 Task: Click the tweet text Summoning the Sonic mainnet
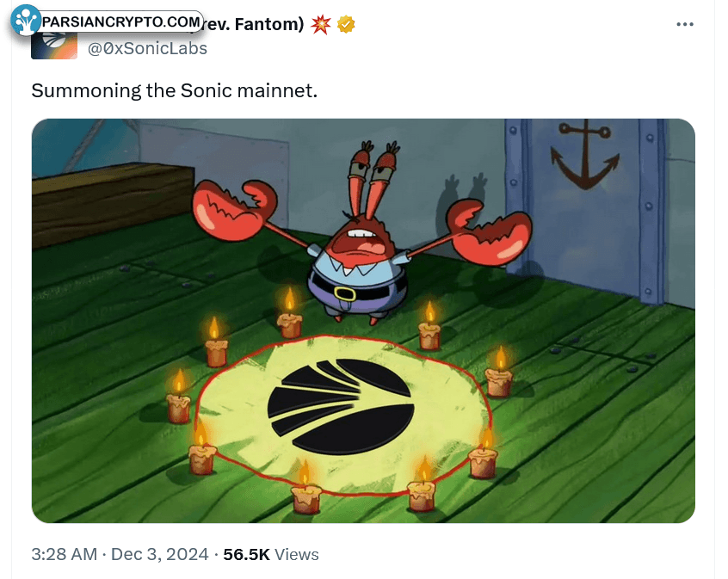174,90
